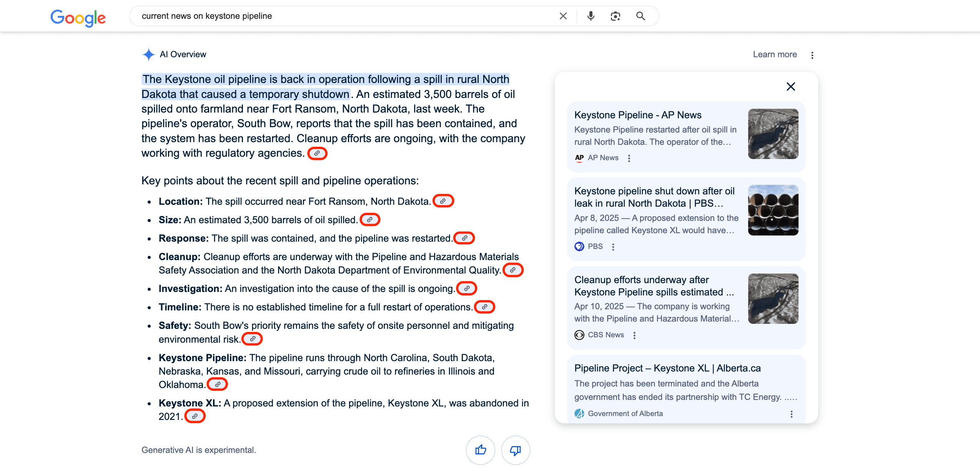Click the PBS publisher logo icon

[x=579, y=246]
